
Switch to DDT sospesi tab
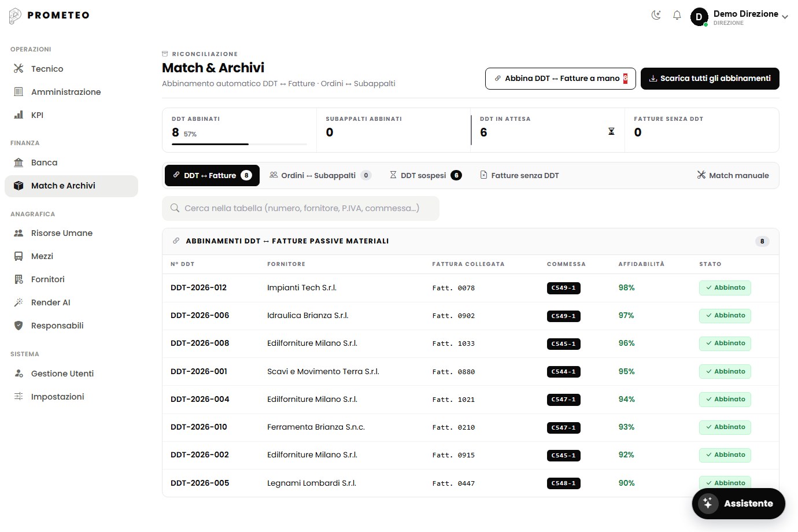pyautogui.click(x=426, y=175)
